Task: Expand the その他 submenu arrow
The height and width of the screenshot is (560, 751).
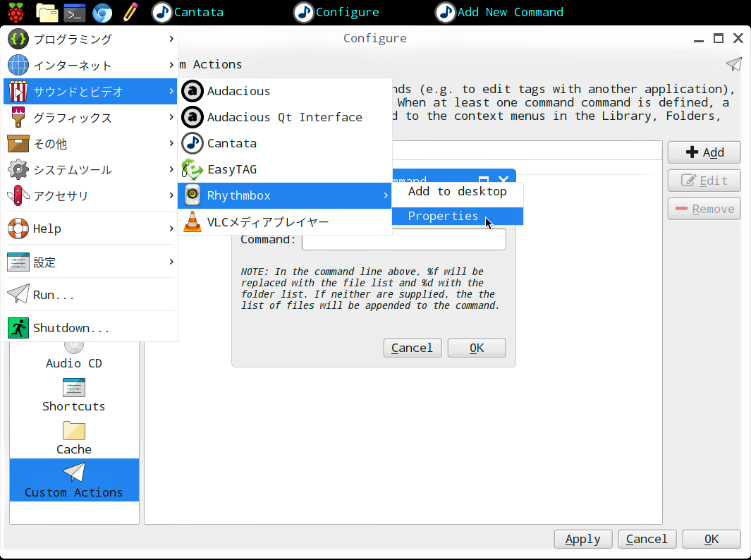Action: tap(171, 142)
